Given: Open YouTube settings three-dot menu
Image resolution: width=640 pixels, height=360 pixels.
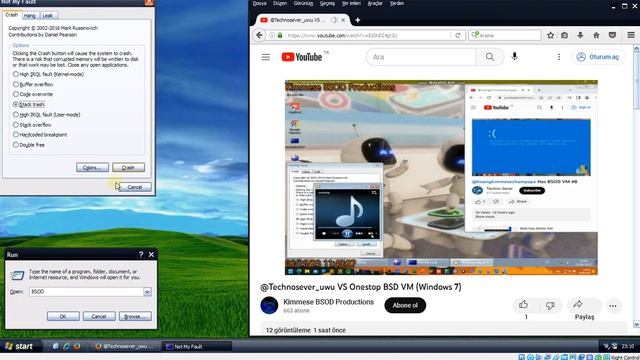Looking at the screenshot, I should coord(559,57).
